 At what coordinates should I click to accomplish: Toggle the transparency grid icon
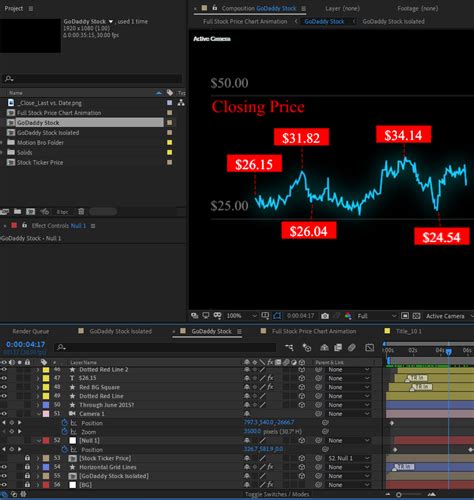[x=416, y=316]
